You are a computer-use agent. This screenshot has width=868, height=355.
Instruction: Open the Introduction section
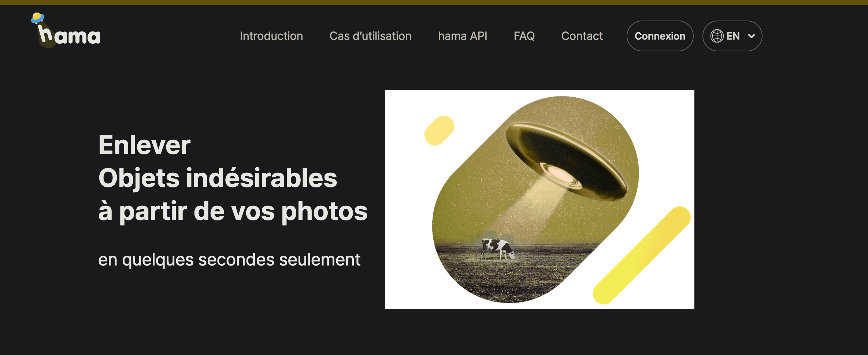pos(271,36)
